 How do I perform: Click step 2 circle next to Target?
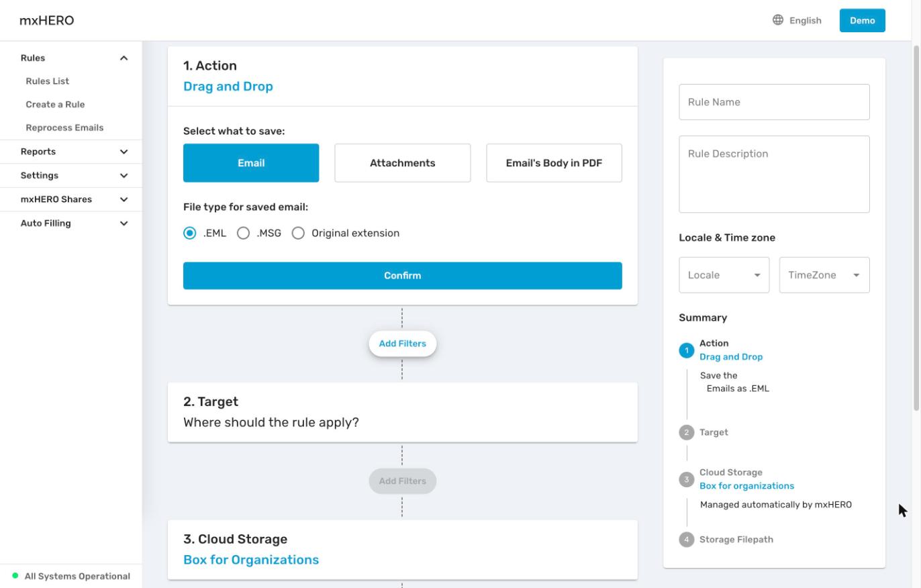686,433
